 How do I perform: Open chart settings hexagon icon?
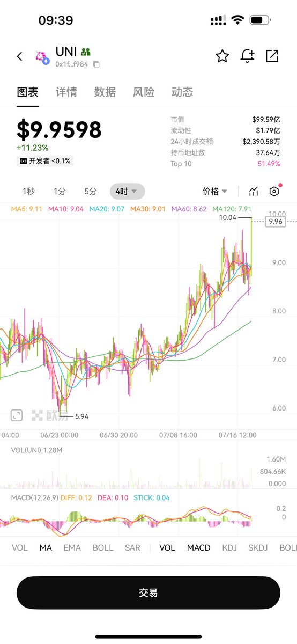tap(274, 192)
